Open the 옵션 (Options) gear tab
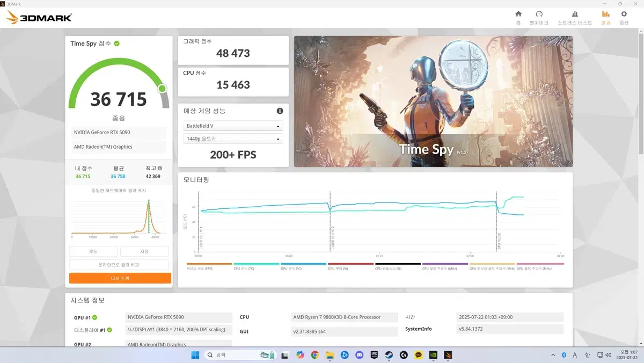 coord(624,17)
